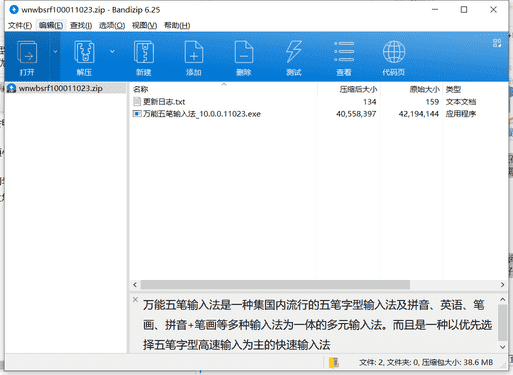Open the 选项(O) menu

[x=112, y=25]
